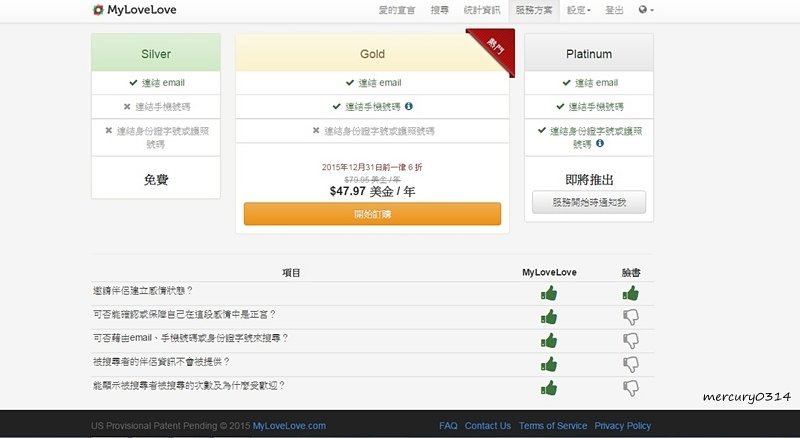Click 臉書 thumbs-down on the email搜尋 row
This screenshot has width=800, height=438.
click(631, 341)
